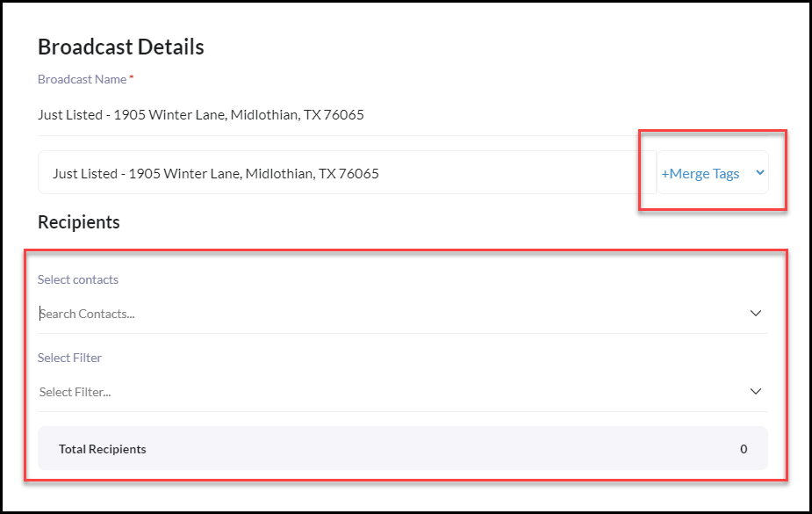Click the Broadcast Details page title
This screenshot has height=514, width=812.
pos(120,47)
